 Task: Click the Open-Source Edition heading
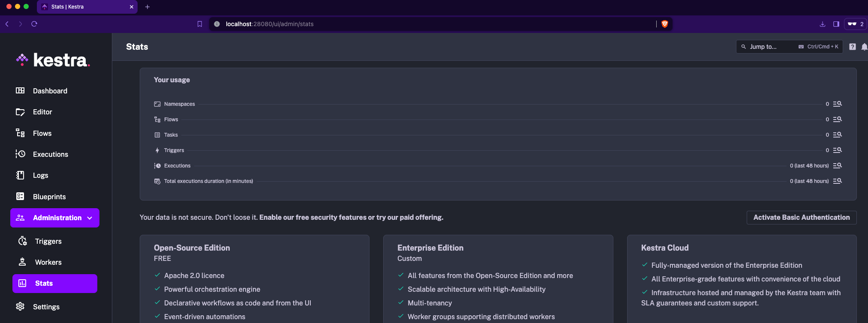click(x=192, y=248)
